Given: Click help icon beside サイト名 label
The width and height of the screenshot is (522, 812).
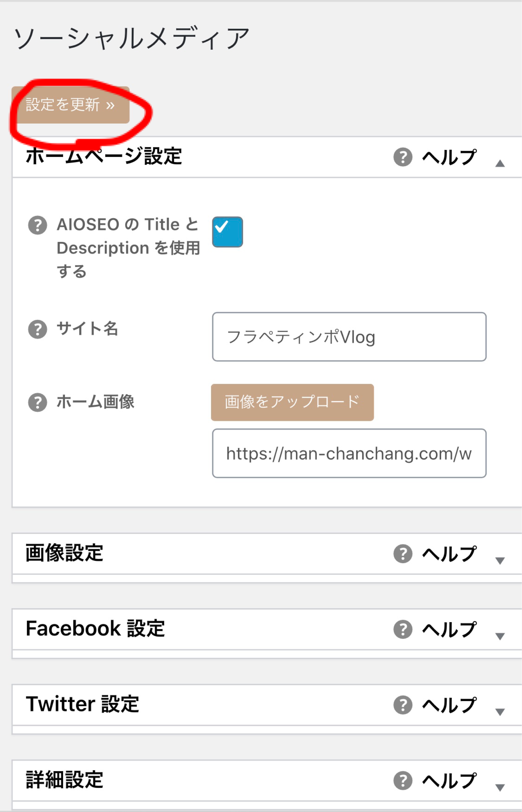Looking at the screenshot, I should click(38, 329).
